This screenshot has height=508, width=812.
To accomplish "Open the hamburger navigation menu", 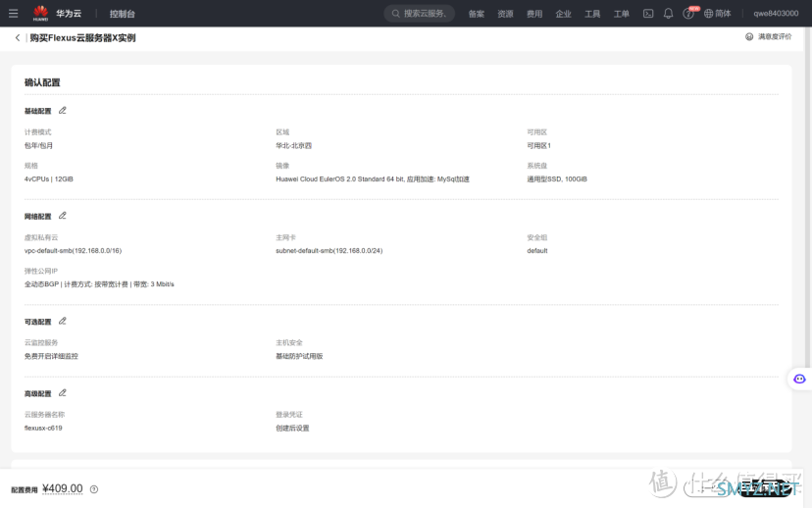I will click(x=14, y=14).
